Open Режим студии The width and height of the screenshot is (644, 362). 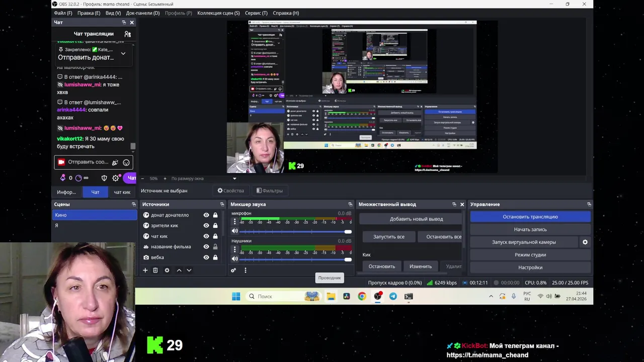(x=530, y=255)
